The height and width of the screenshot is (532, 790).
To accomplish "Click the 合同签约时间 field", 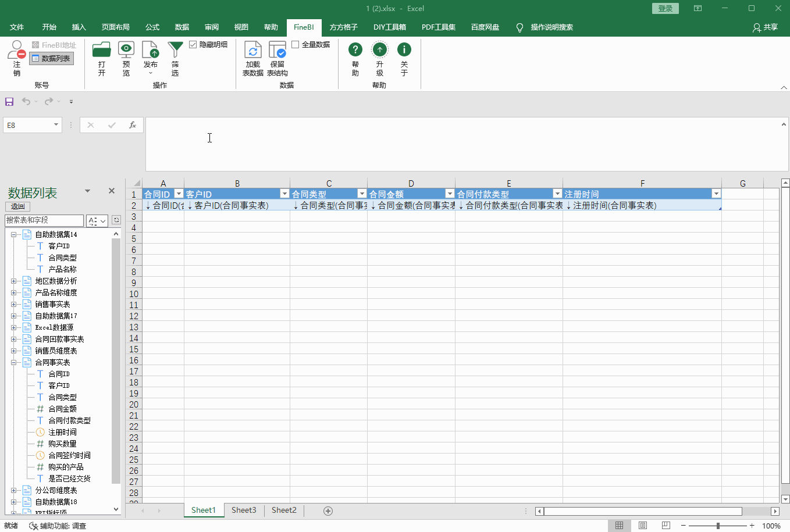I will coord(69,455).
